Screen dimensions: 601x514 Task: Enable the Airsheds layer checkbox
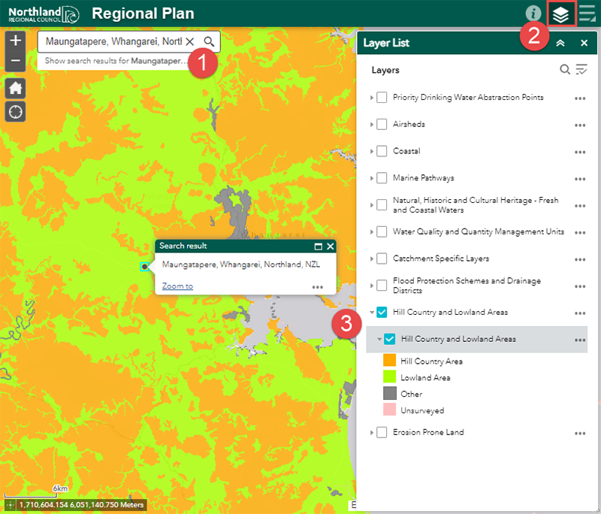tap(382, 124)
